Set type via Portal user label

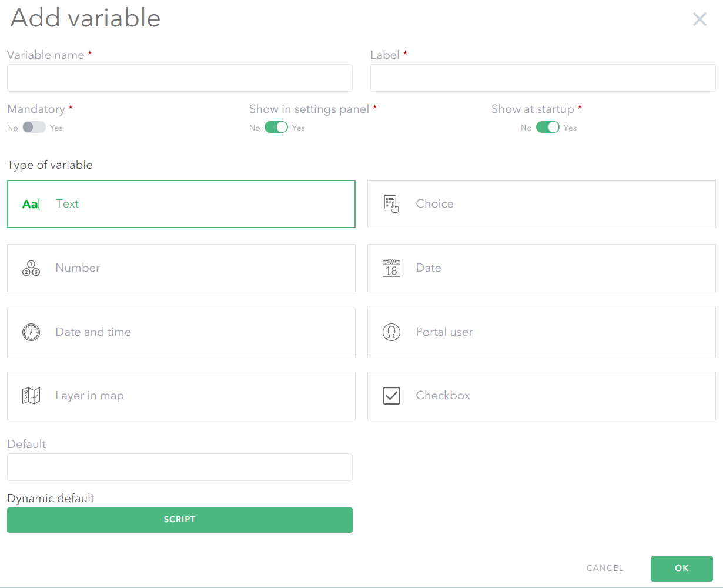click(x=444, y=332)
